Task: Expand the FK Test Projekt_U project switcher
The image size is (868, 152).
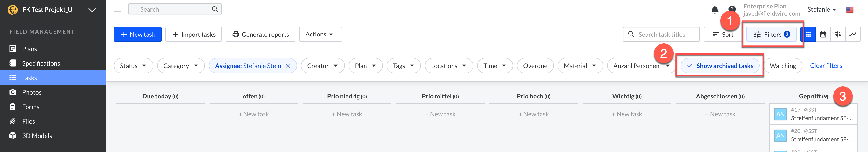Action: [92, 10]
